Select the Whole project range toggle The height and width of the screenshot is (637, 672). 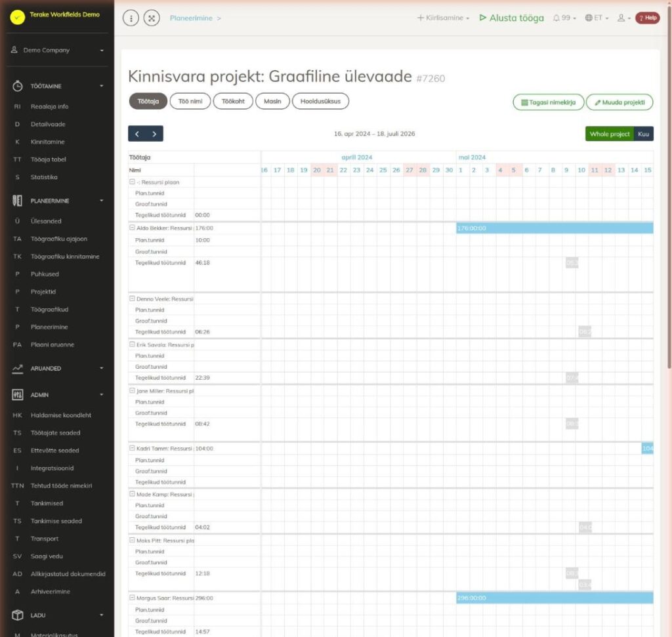610,134
